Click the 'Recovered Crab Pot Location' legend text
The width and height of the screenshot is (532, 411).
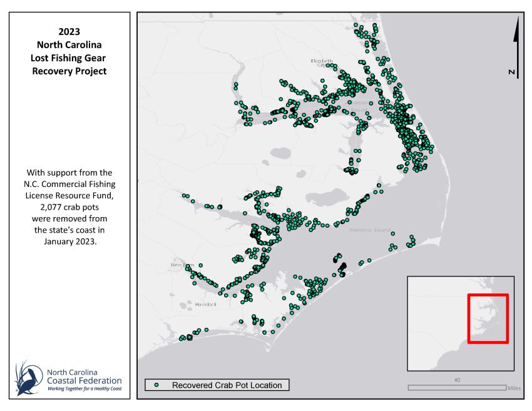(227, 385)
